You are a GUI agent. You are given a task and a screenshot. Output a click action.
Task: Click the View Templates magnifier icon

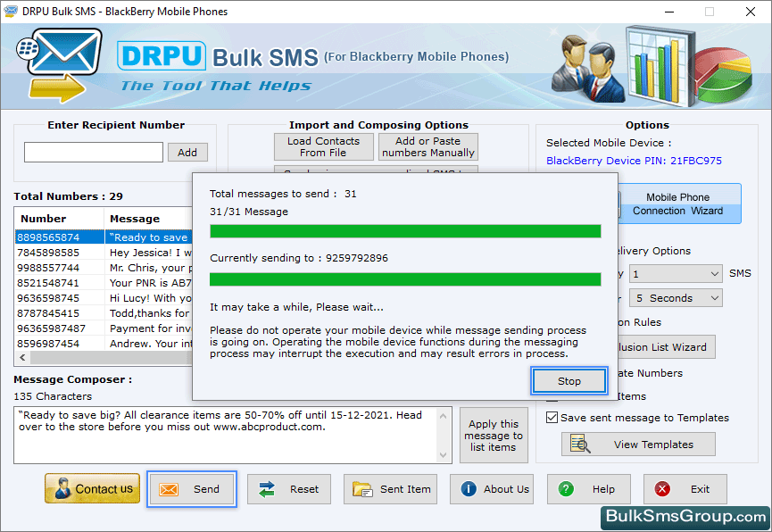[580, 444]
